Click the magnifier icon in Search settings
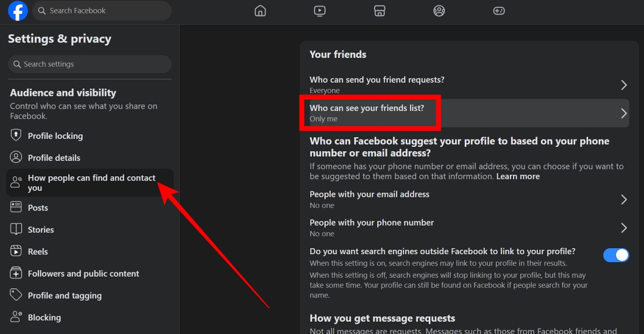 17,64
